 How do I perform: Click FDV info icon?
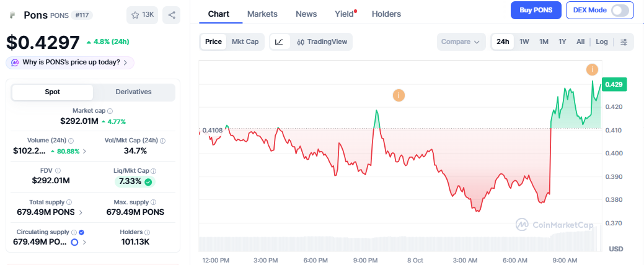pyautogui.click(x=58, y=170)
